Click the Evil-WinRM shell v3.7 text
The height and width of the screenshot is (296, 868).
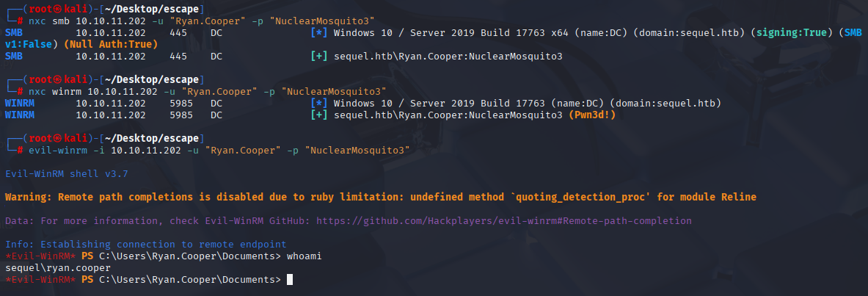click(x=67, y=173)
